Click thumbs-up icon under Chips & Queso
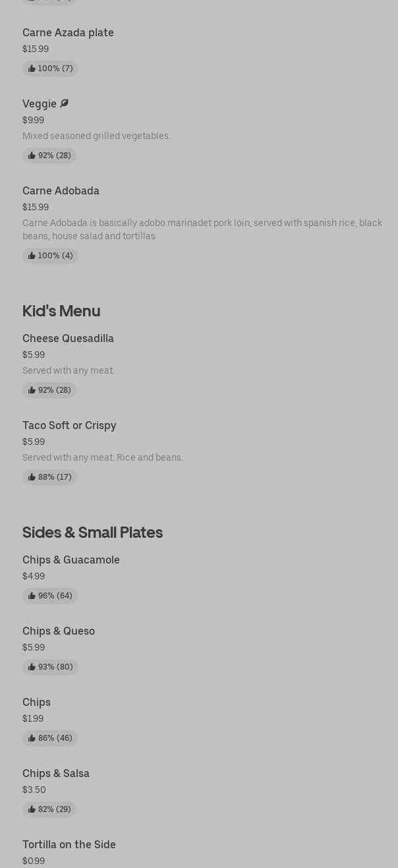Viewport: 398px width, 868px height. (32, 667)
